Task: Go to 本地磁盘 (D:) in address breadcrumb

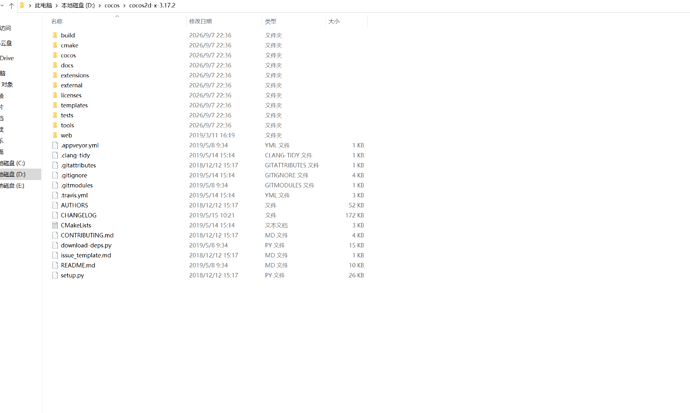Action: click(x=78, y=6)
